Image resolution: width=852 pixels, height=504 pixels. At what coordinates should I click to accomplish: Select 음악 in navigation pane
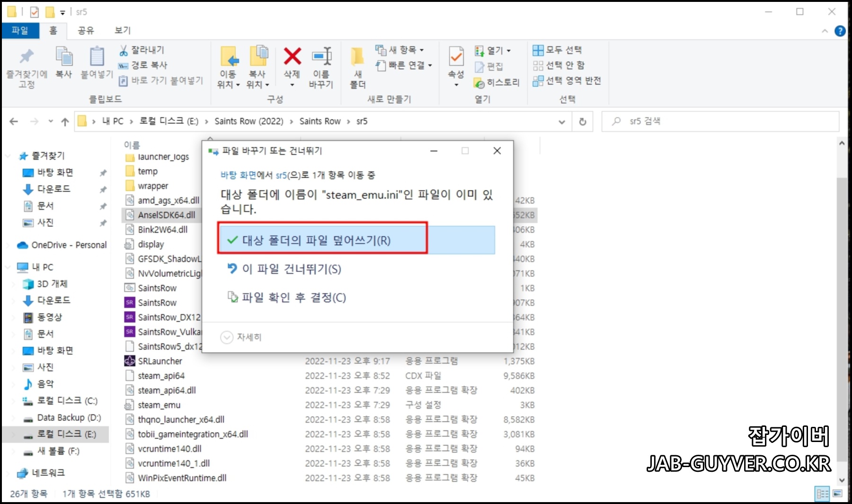39,384
